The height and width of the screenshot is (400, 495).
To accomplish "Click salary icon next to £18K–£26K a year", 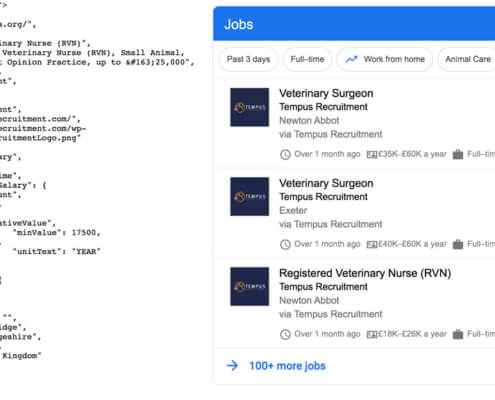I will pyautogui.click(x=372, y=334).
